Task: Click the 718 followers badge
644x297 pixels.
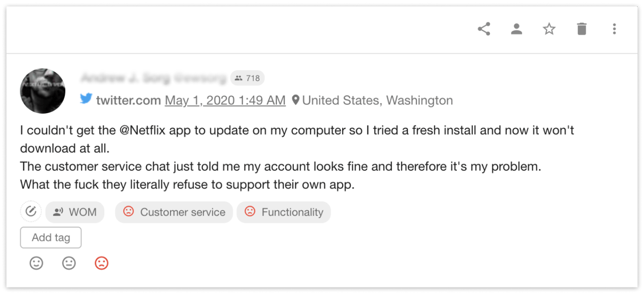Action: 248,78
